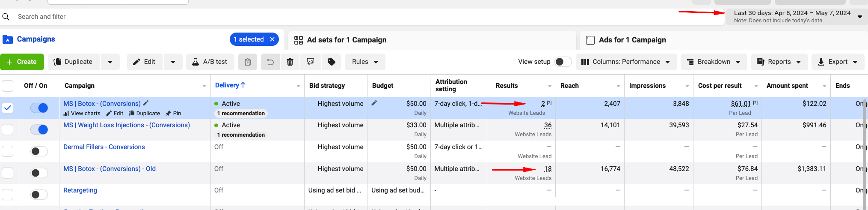Click the search magnifier icon
This screenshot has width=868, height=210.
[6, 17]
